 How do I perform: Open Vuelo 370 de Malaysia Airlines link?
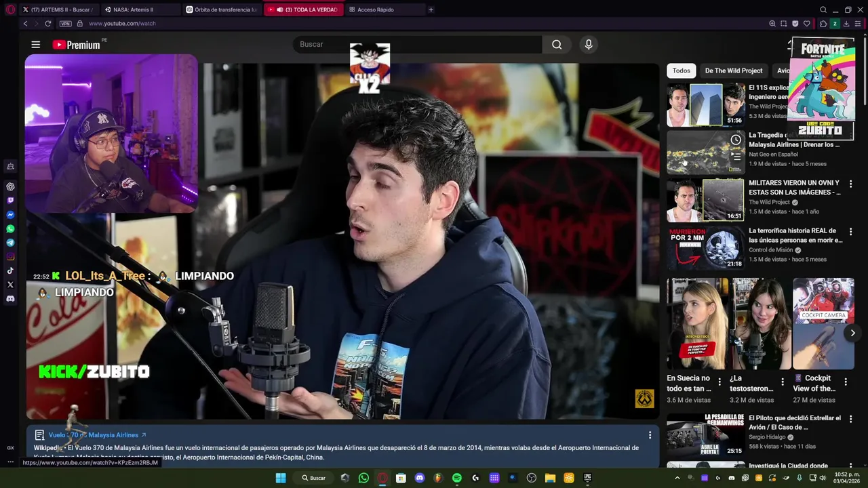97,435
